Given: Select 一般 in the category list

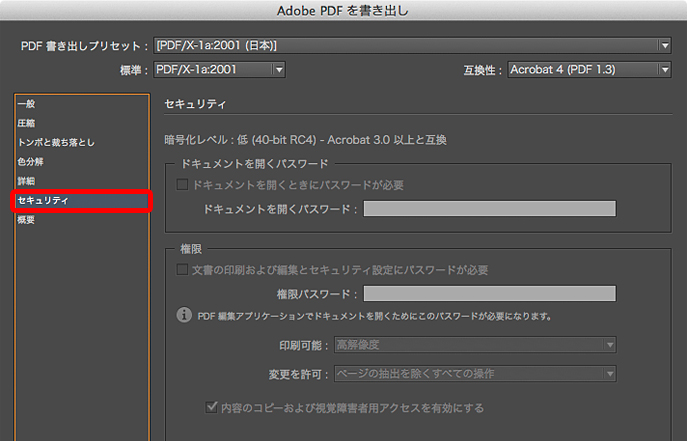Looking at the screenshot, I should pos(26,104).
